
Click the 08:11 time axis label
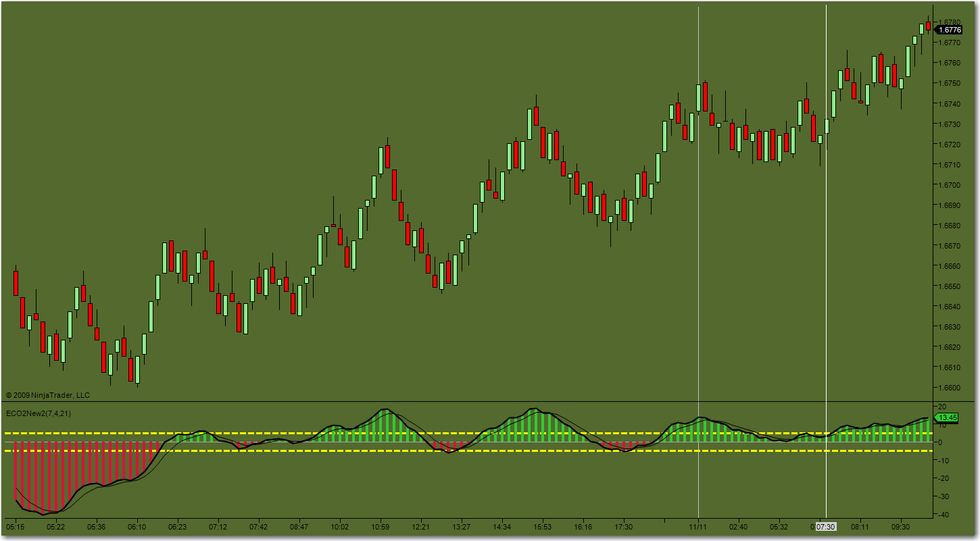[860, 526]
